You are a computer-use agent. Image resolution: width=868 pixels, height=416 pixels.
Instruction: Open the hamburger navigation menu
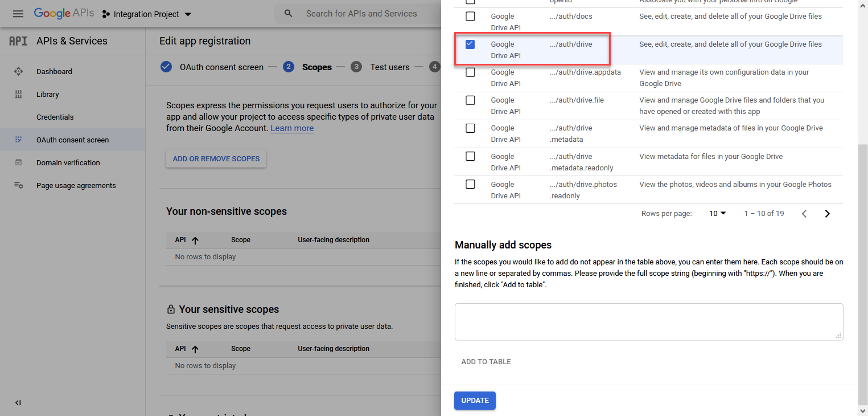[x=18, y=14]
